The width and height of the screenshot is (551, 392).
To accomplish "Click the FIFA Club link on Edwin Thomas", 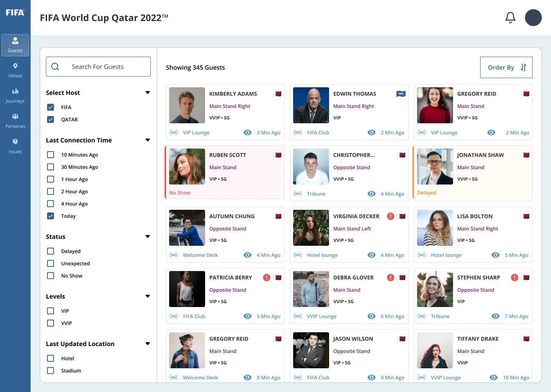I will (x=318, y=132).
